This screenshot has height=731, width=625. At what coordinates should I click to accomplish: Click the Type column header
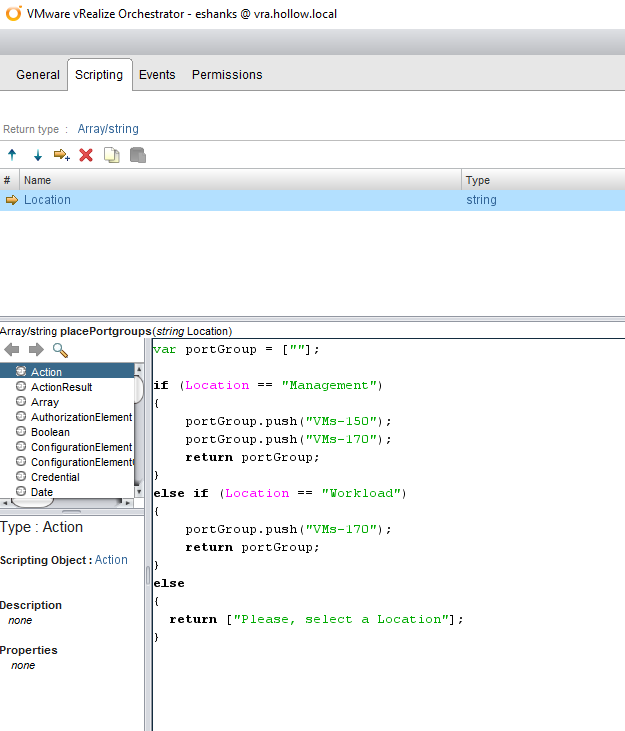(478, 180)
